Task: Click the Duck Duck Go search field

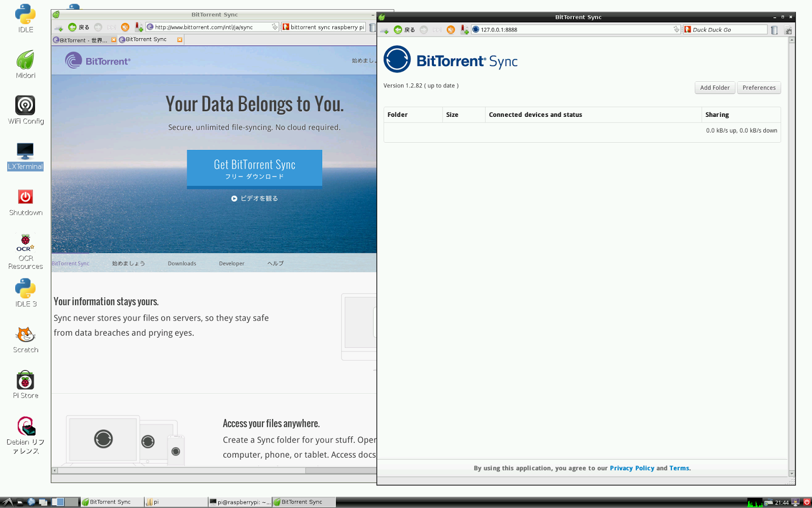Action: click(725, 29)
